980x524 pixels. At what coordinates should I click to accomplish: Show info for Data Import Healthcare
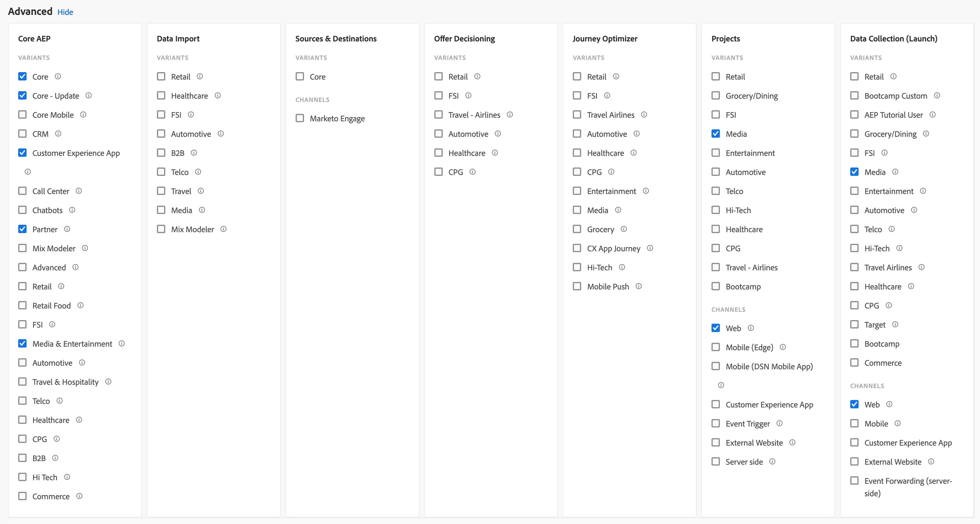(217, 95)
